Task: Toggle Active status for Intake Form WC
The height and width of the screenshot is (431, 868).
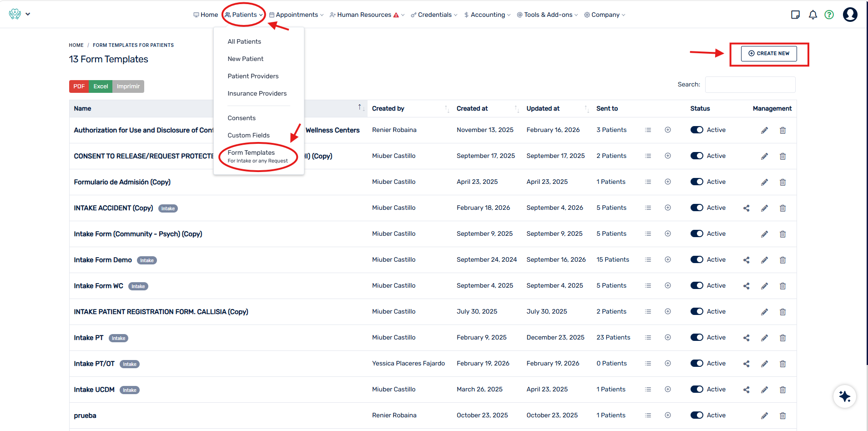Action: point(697,285)
